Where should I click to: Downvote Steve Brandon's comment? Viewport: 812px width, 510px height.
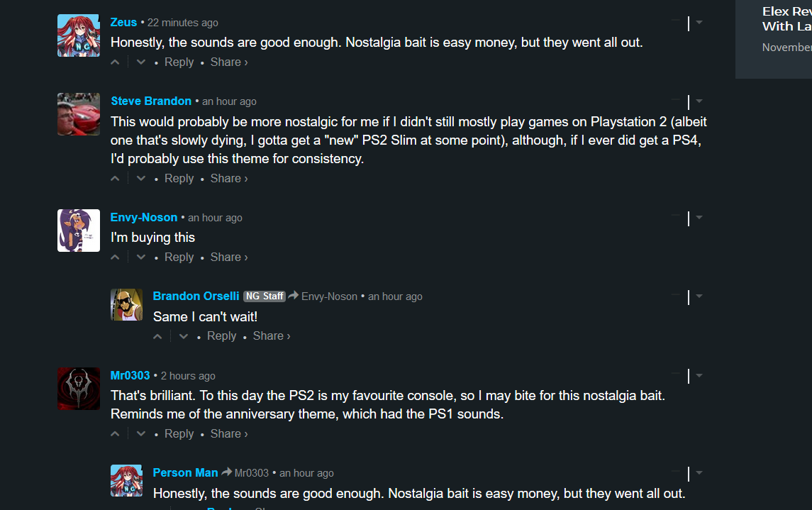coord(141,179)
